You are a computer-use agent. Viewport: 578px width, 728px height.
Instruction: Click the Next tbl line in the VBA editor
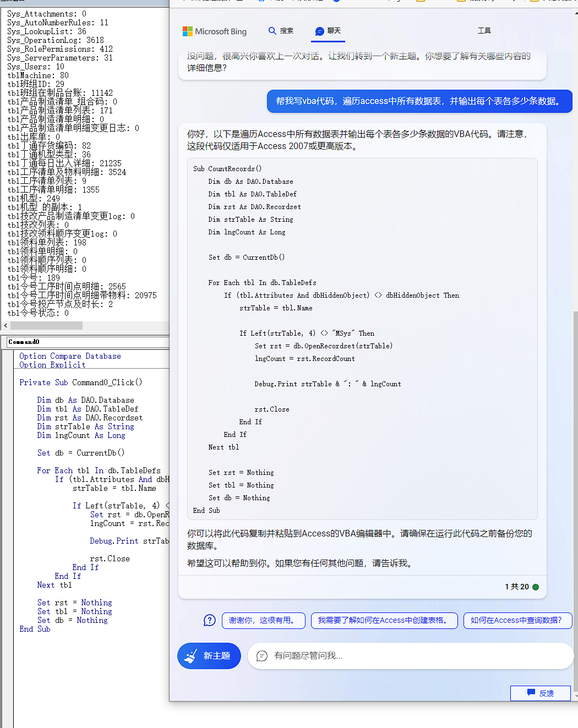click(x=54, y=585)
